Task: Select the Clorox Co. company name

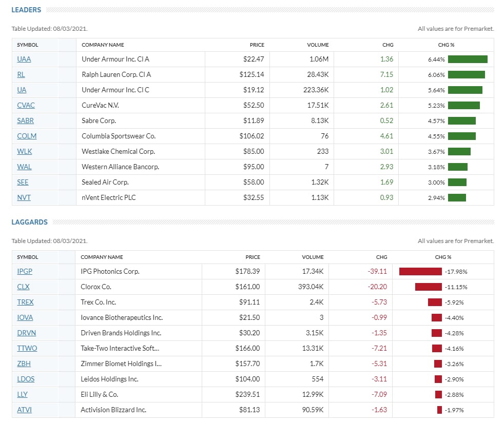Action: tap(96, 287)
